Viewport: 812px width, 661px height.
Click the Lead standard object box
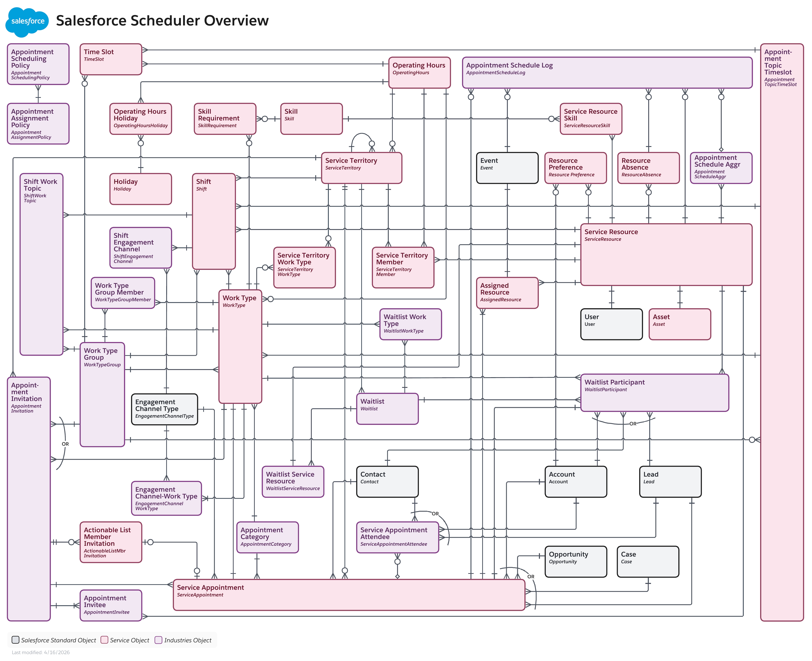click(x=670, y=482)
